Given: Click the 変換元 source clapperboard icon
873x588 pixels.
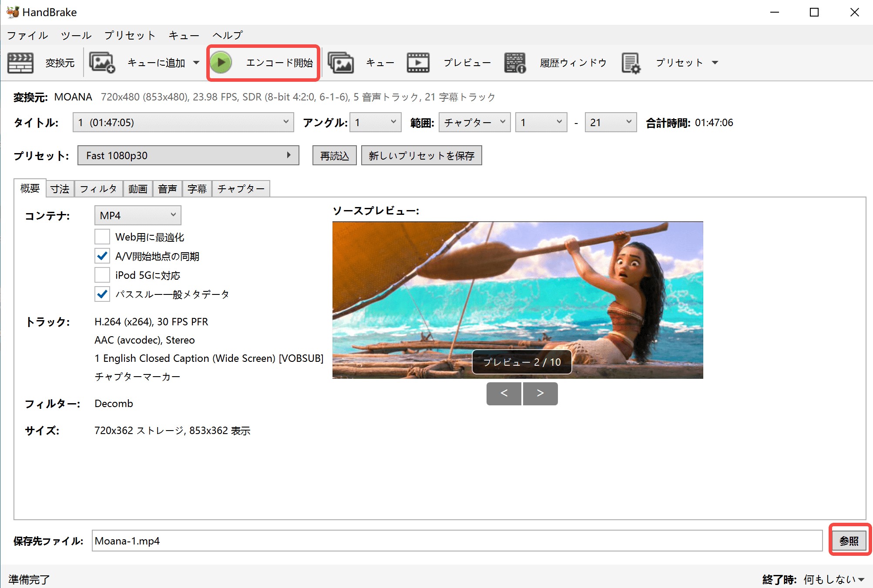Looking at the screenshot, I should click(x=20, y=63).
